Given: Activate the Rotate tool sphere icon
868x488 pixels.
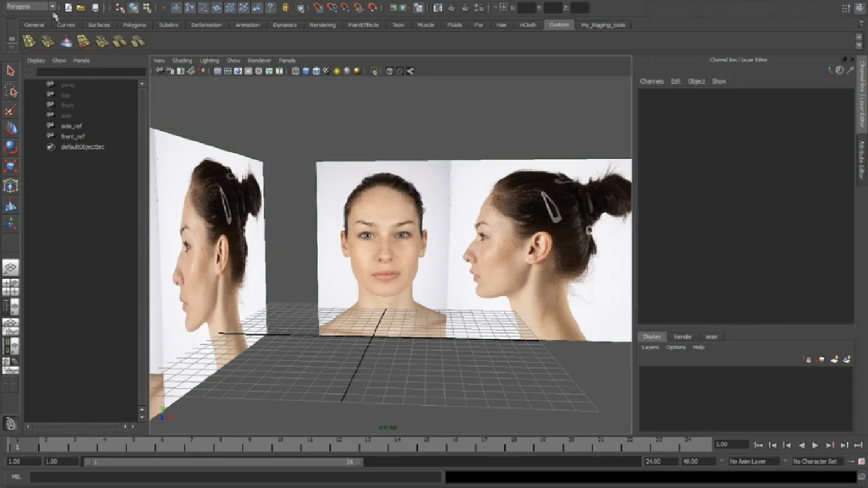Looking at the screenshot, I should click(x=10, y=147).
